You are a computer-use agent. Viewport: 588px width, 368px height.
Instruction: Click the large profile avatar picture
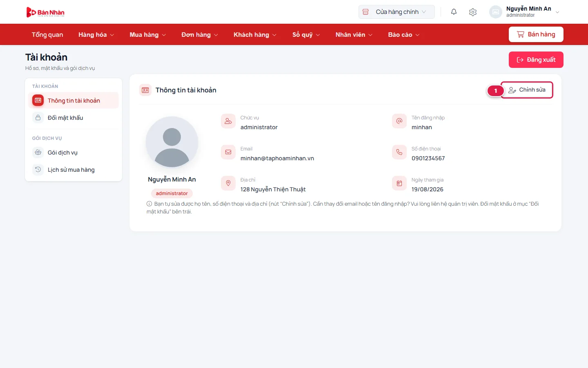coord(172,143)
